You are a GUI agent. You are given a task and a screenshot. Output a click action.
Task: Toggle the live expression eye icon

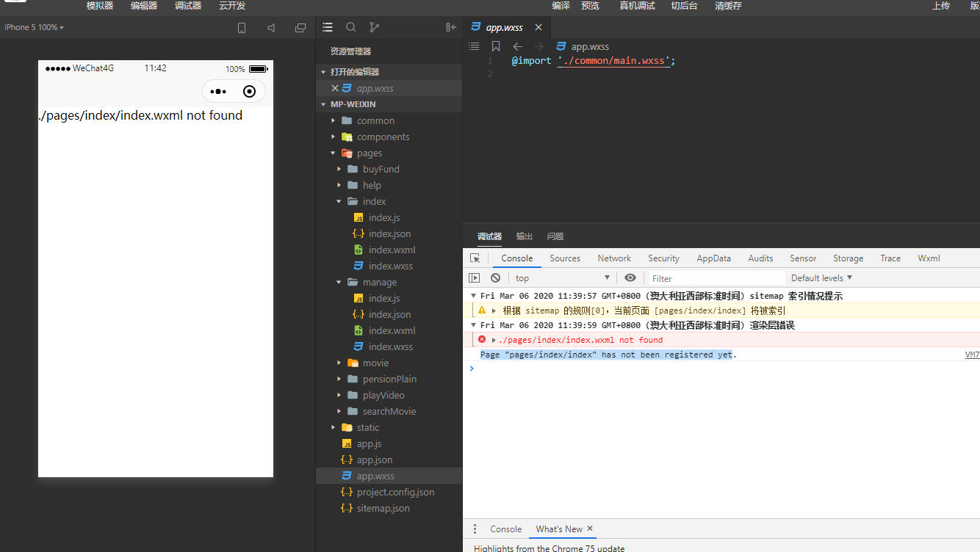click(x=630, y=278)
